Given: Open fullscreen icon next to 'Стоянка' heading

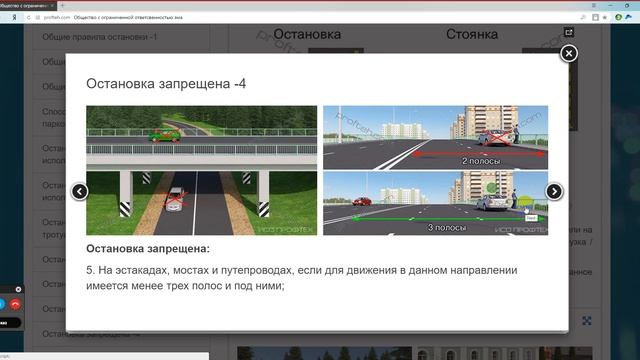Looking at the screenshot, I should pos(569,32).
